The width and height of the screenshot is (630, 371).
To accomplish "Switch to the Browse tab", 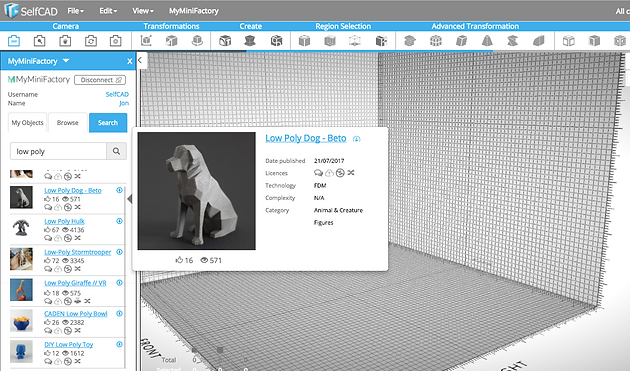I will click(x=68, y=123).
